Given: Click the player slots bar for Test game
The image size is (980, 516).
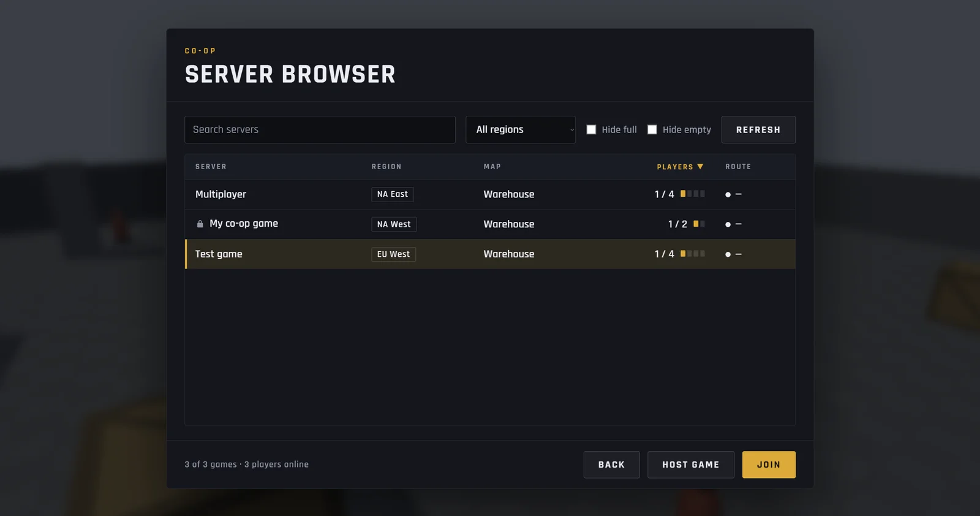Looking at the screenshot, I should tap(693, 254).
